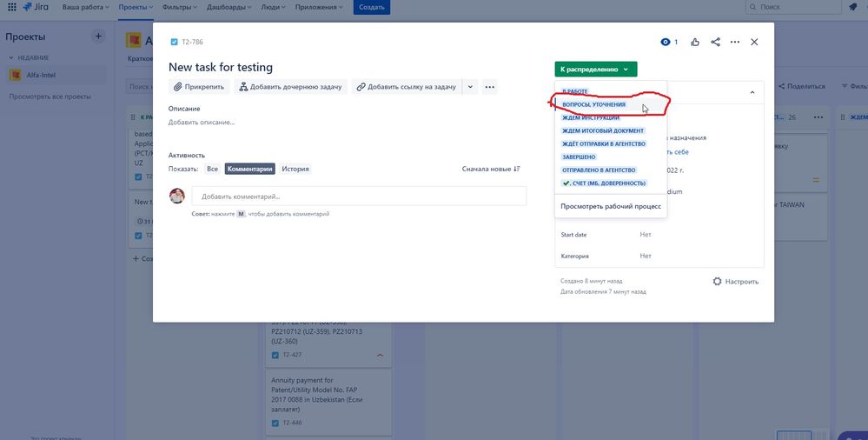Open the dialog three-dots actions menu
Viewport: 868px width, 440px height.
pos(734,42)
